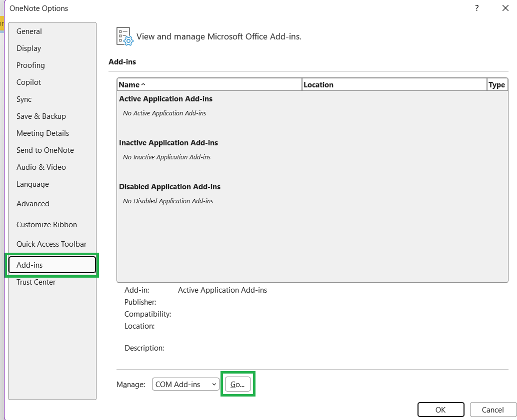The height and width of the screenshot is (420, 517).
Task: Click the 'Description:' detail label
Action: coord(144,348)
